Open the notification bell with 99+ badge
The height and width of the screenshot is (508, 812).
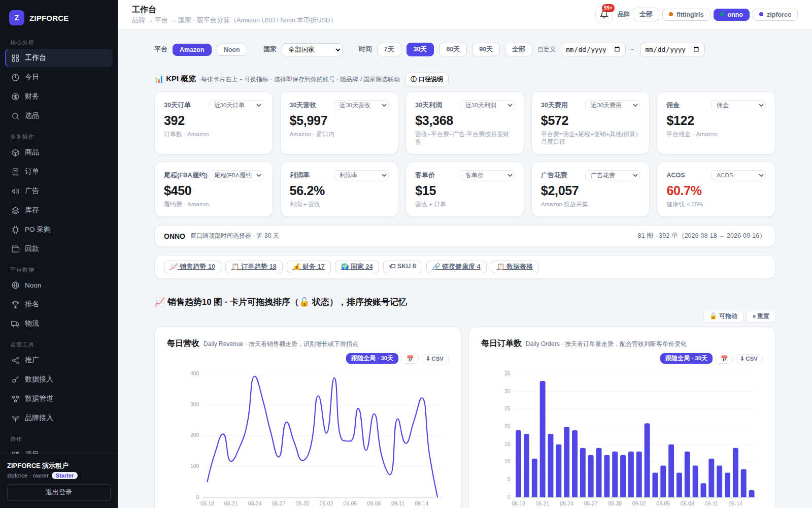point(604,14)
